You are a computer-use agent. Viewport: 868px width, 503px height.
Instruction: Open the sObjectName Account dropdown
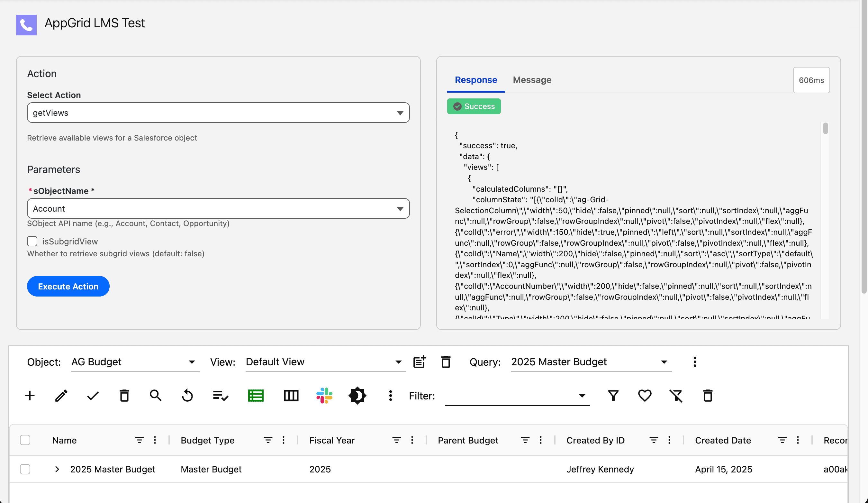[x=218, y=208]
